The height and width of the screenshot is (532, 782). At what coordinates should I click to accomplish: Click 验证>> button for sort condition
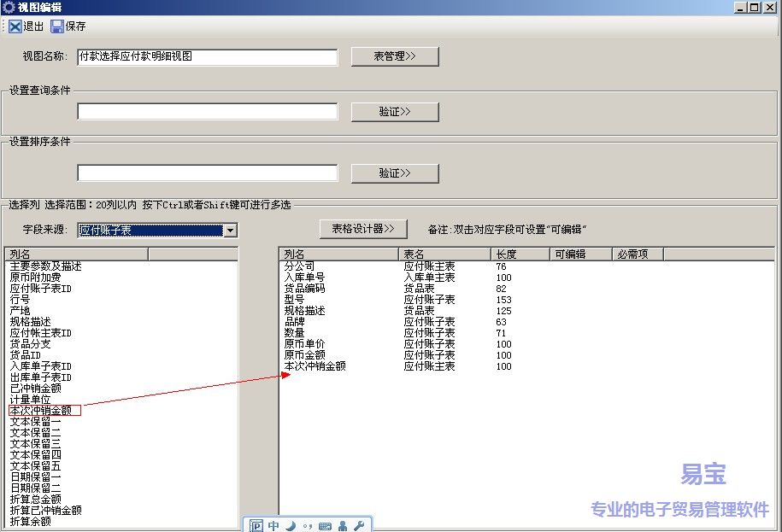[394, 173]
